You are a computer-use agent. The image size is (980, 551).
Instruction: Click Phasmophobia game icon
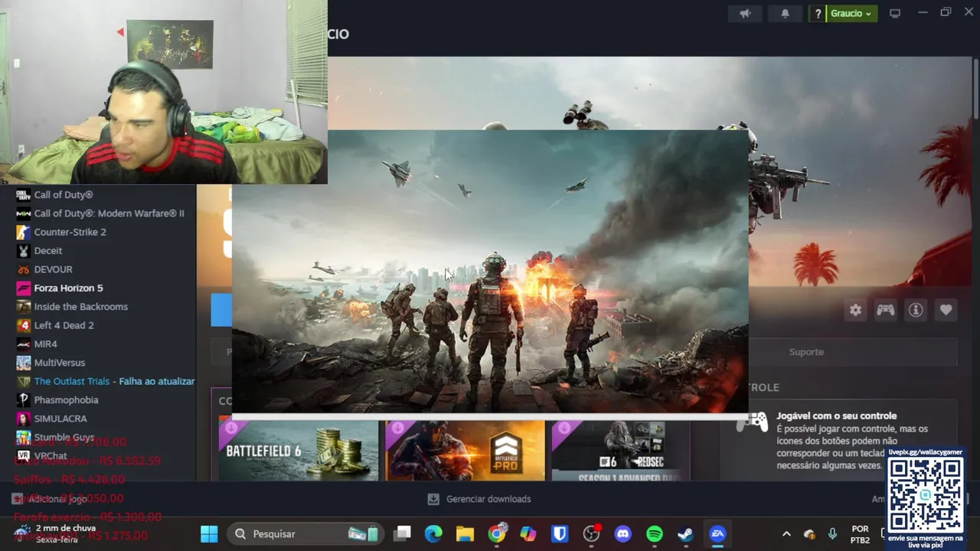point(23,399)
